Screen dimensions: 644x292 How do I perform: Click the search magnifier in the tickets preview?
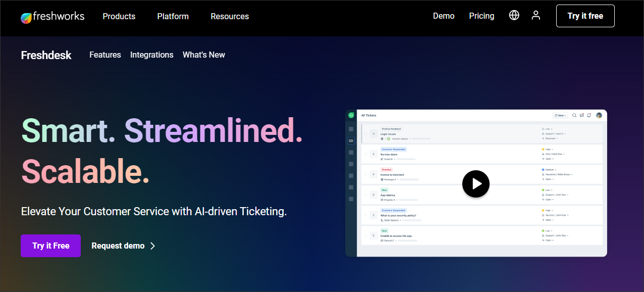[x=574, y=115]
